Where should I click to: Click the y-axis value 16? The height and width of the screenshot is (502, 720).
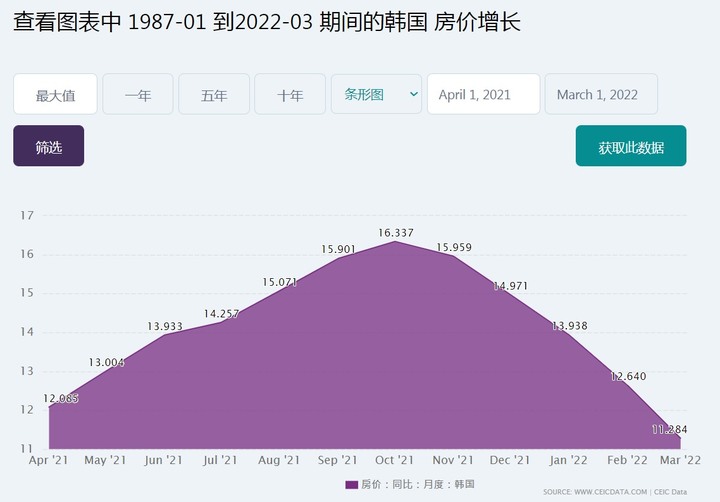27,254
